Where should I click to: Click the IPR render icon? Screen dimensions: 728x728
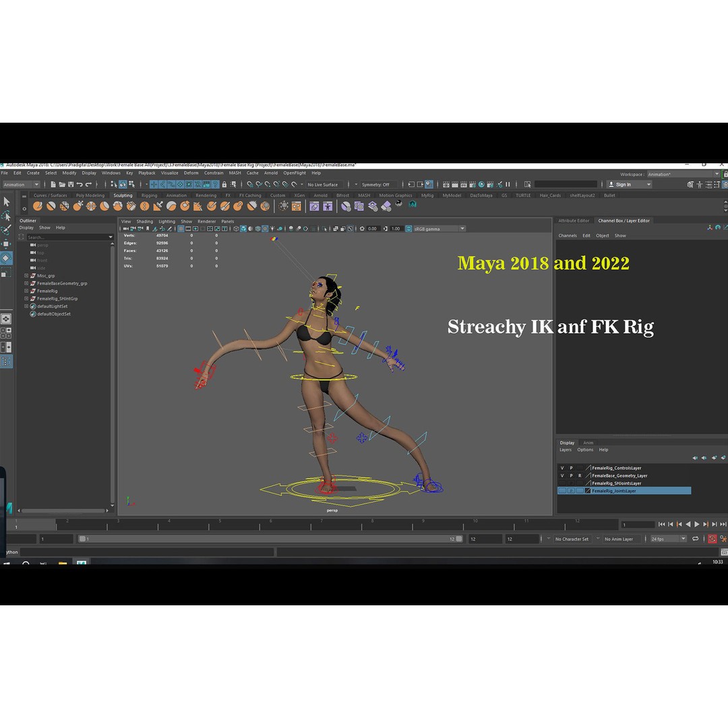(464, 184)
